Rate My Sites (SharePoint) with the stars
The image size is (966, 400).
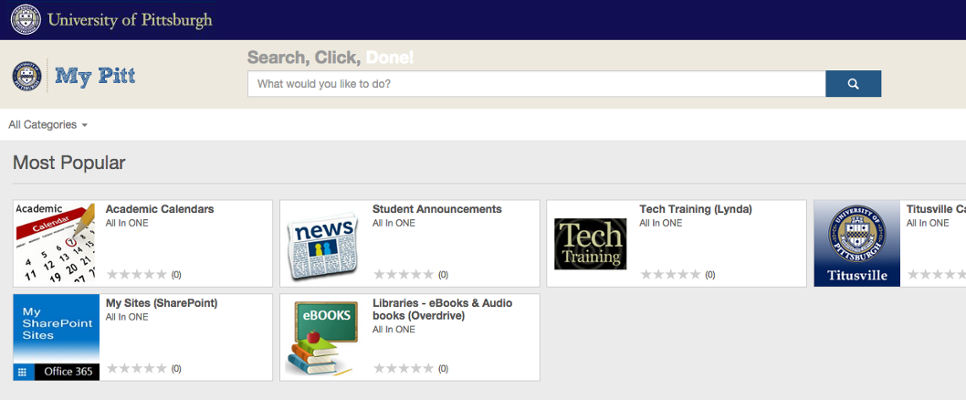(x=137, y=369)
